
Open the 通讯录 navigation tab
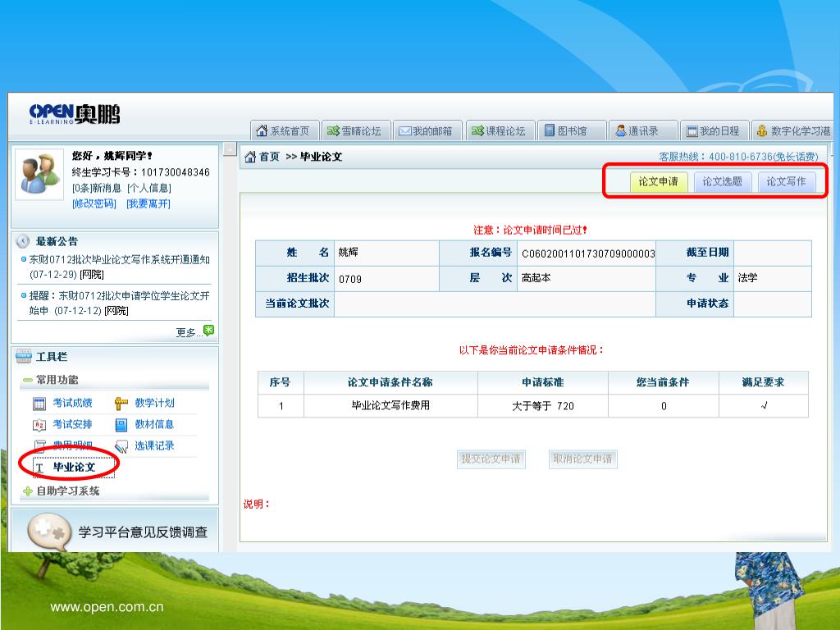(x=643, y=130)
